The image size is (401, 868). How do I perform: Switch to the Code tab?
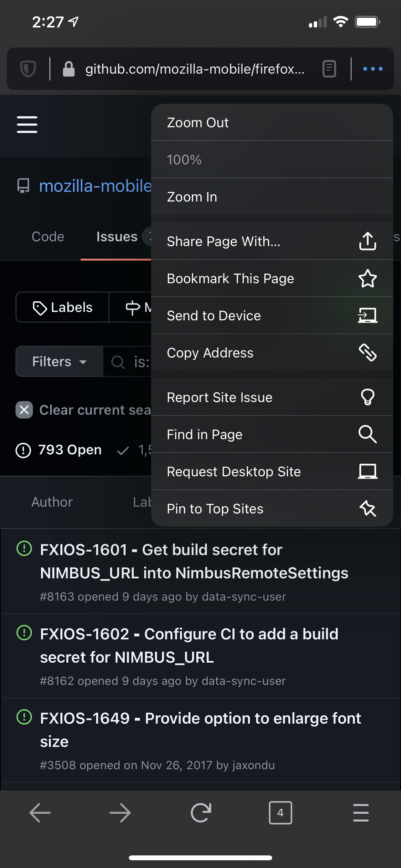tap(48, 237)
